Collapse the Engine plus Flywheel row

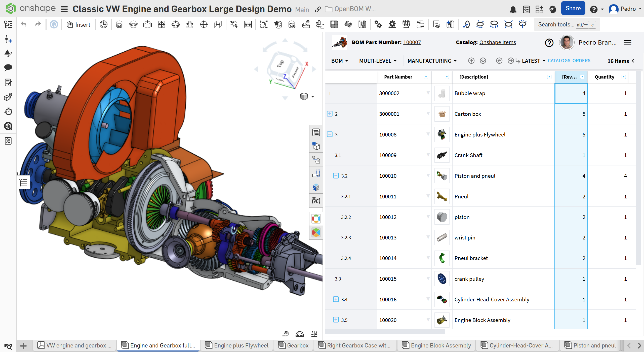click(x=330, y=134)
